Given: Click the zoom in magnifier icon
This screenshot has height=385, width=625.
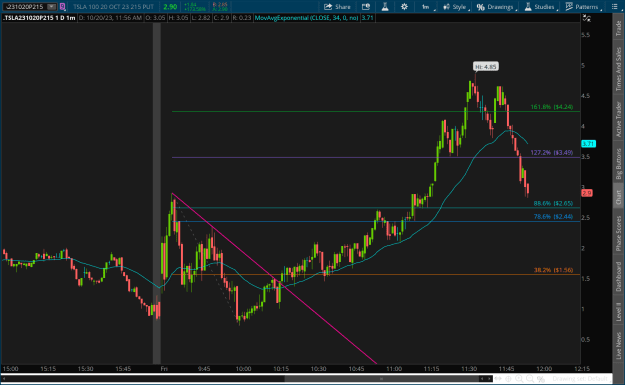Looking at the screenshot, I should pyautogui.click(x=519, y=379).
